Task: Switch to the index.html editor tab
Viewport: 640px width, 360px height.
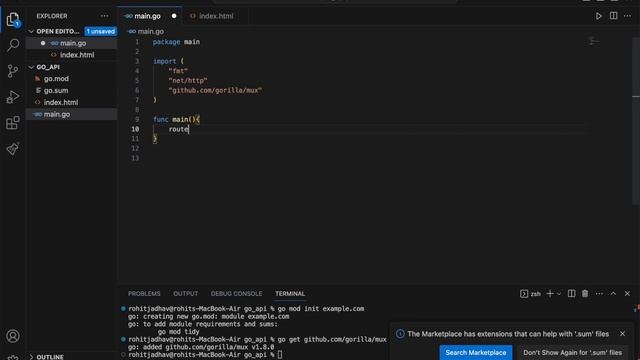Action: coord(216,16)
